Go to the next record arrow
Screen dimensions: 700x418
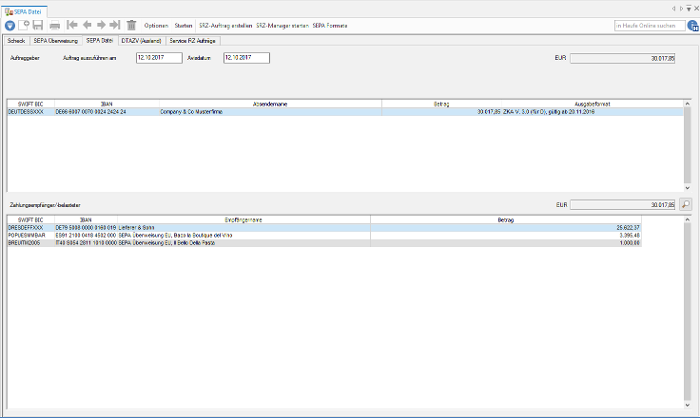[x=101, y=25]
